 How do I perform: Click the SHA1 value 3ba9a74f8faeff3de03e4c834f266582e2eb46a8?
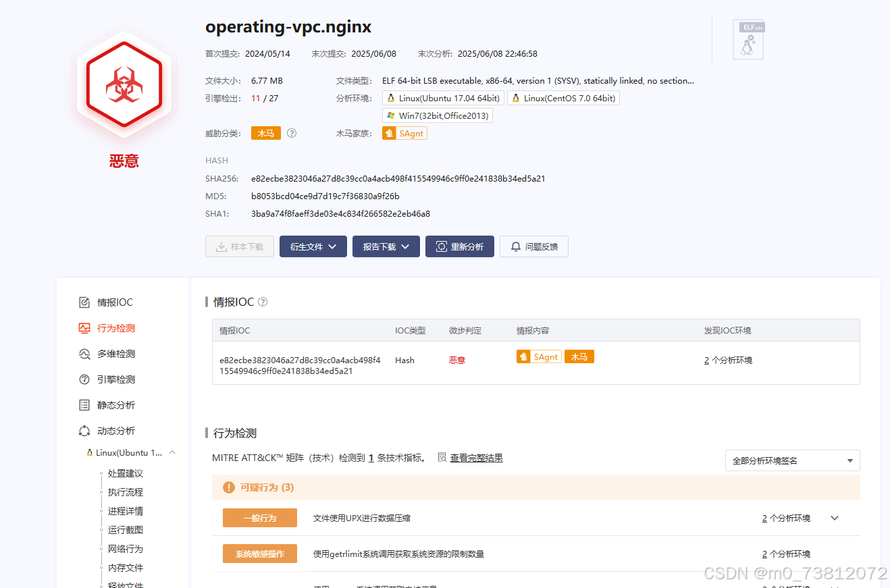click(x=341, y=214)
